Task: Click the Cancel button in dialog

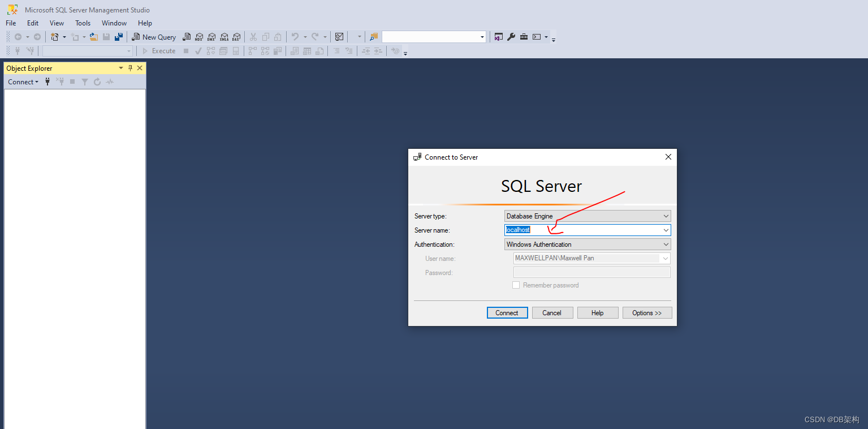Action: [552, 313]
